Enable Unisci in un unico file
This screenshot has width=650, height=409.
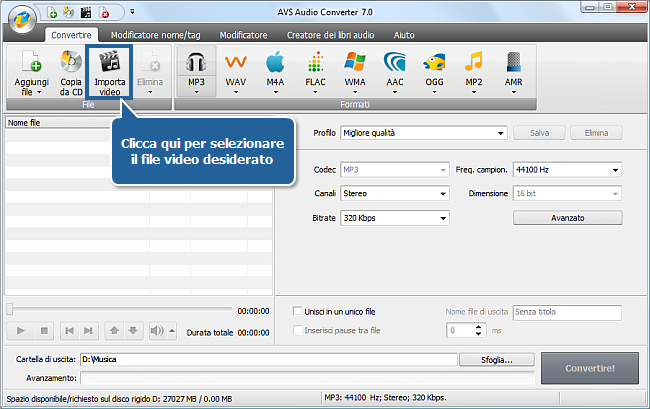pyautogui.click(x=297, y=312)
